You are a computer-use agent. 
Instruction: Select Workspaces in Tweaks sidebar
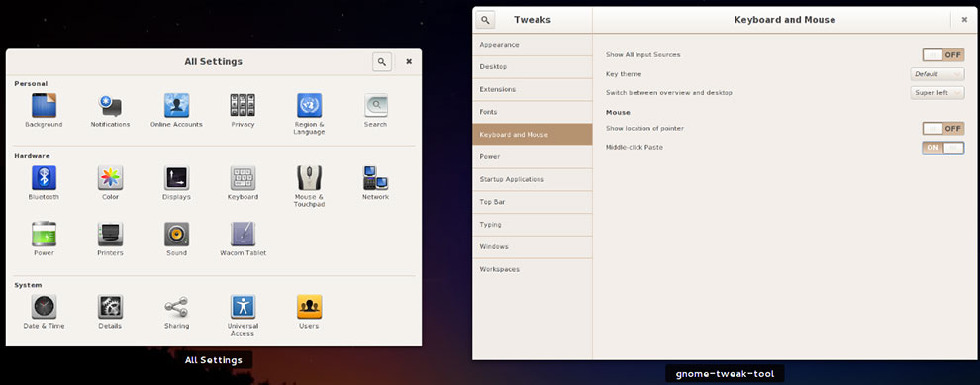[x=532, y=269]
